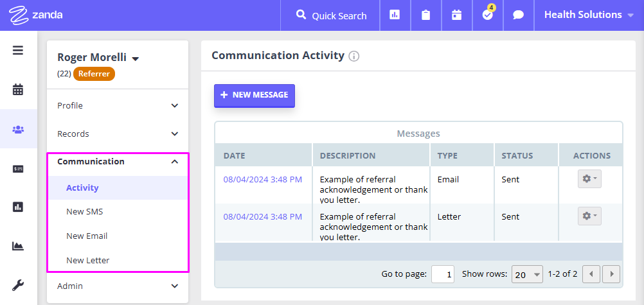Click the Go to page input field
The image size is (644, 305).
pyautogui.click(x=442, y=274)
